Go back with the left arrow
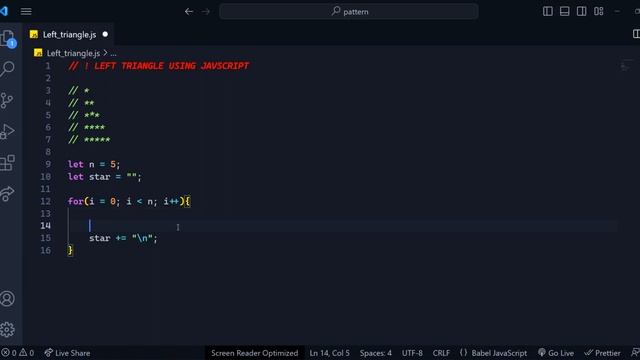Screen dimensions: 640x360 pos(189,11)
